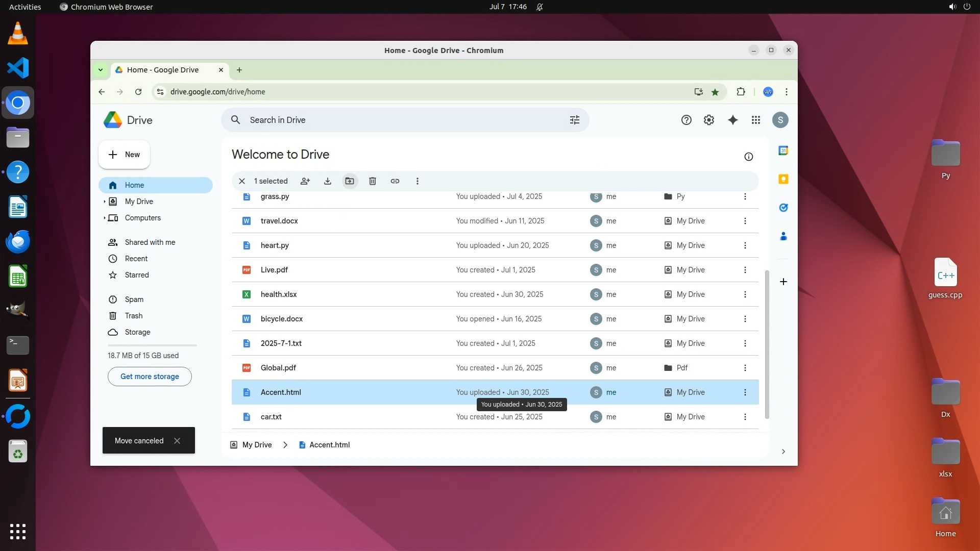Viewport: 980px width, 551px height.
Task: Open the Gemini sparkle icon
Action: tap(733, 120)
